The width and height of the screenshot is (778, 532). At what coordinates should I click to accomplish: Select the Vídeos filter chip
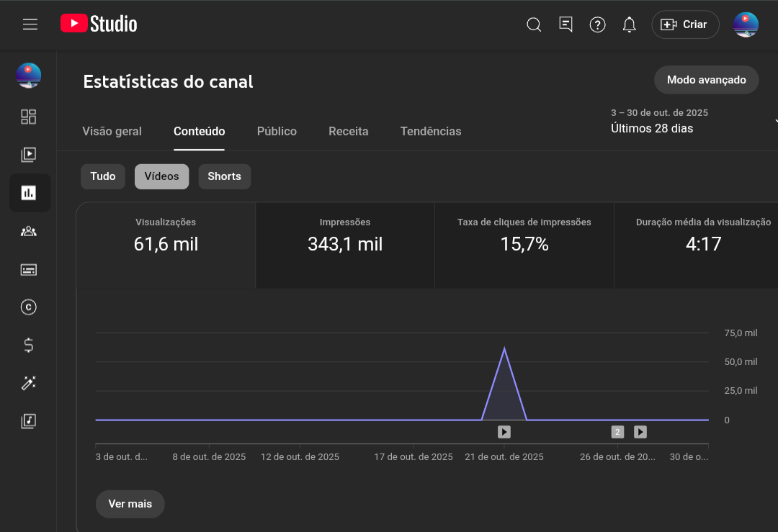coord(161,176)
